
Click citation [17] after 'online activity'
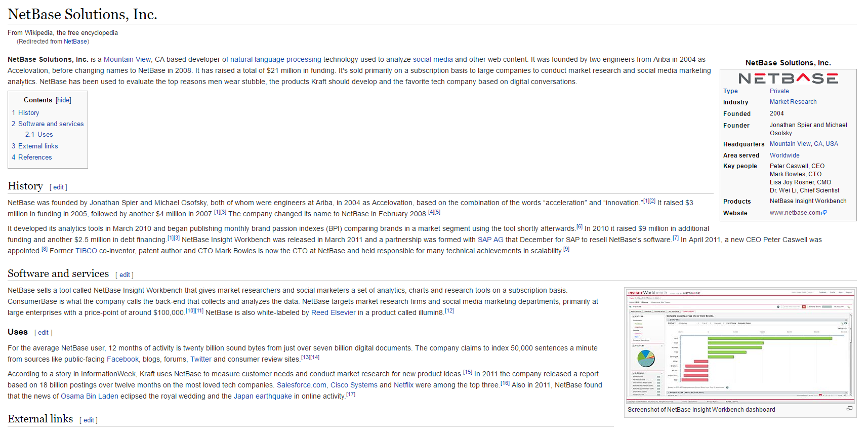pyautogui.click(x=351, y=395)
